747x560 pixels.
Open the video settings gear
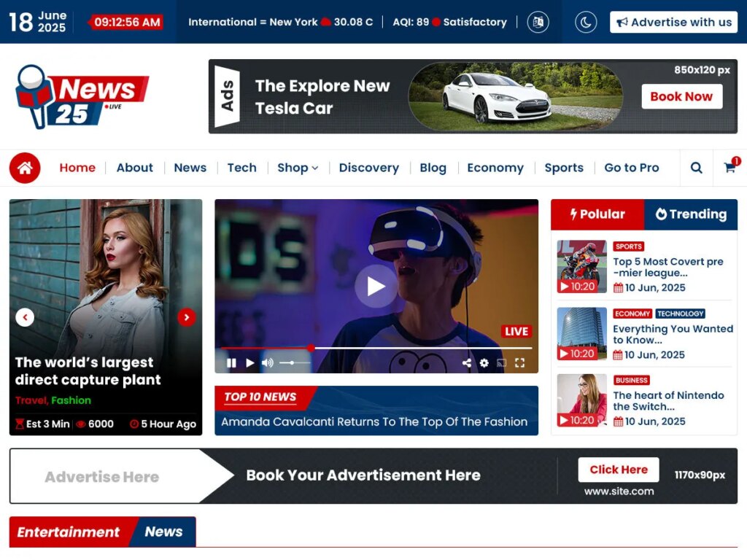tap(484, 362)
